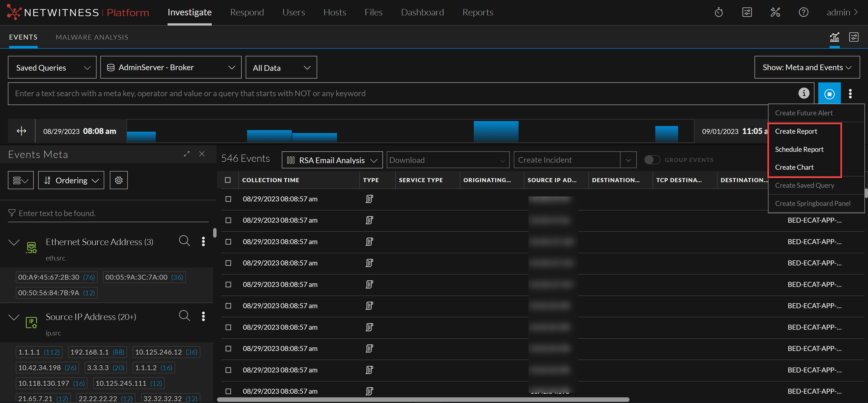Click the Admin tools wrench icon
This screenshot has width=868, height=403.
[x=775, y=12]
